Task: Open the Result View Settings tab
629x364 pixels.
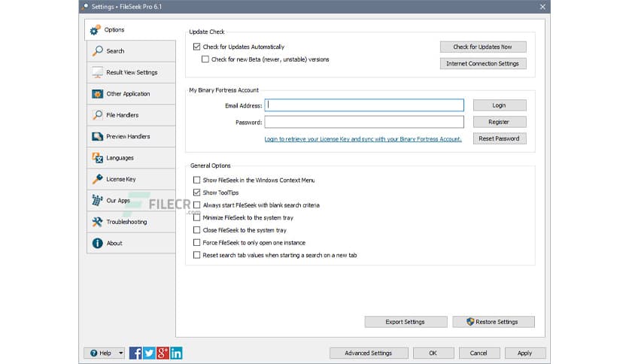Action: coord(131,72)
